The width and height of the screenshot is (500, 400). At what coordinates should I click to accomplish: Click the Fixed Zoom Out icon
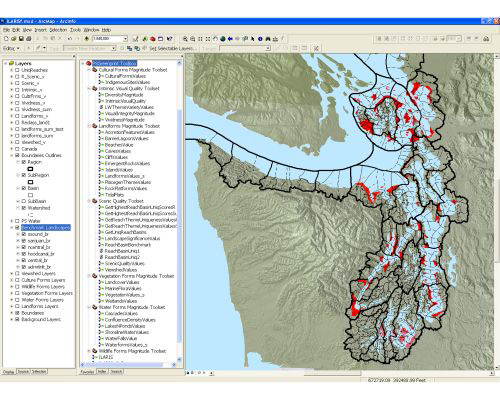(208, 39)
